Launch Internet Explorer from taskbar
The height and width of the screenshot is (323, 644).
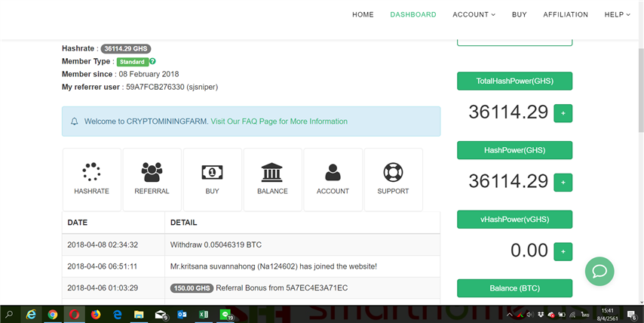(31, 315)
